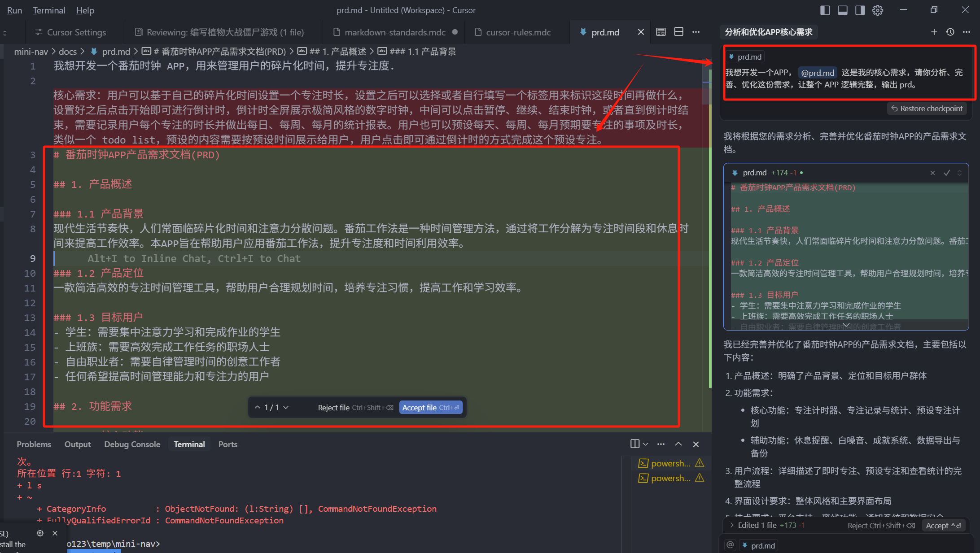Split the editor with the split icon

(679, 32)
